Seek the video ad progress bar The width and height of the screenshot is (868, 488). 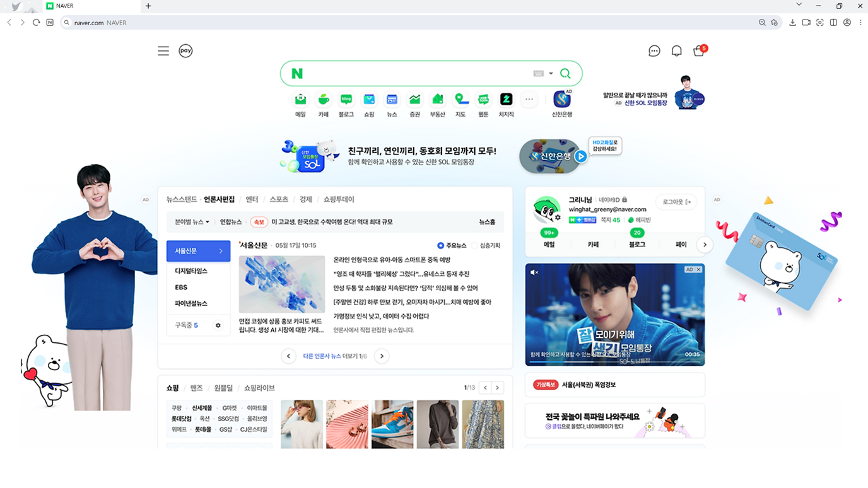(x=614, y=362)
